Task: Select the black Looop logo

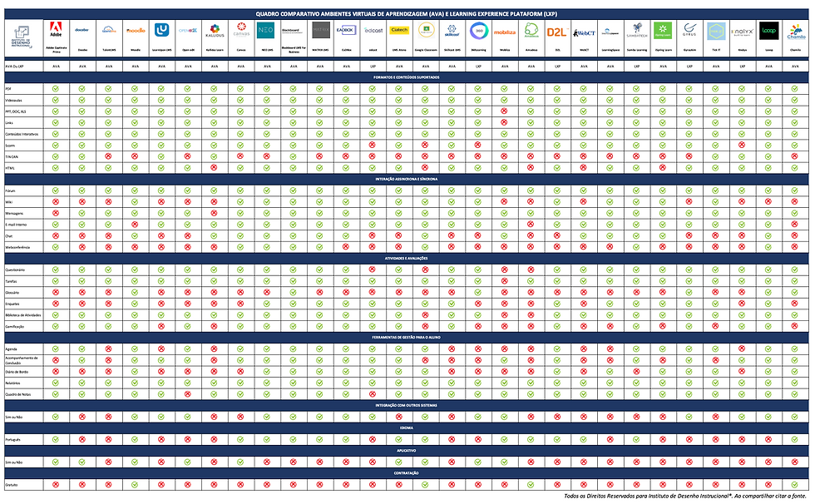Action: pos(768,30)
